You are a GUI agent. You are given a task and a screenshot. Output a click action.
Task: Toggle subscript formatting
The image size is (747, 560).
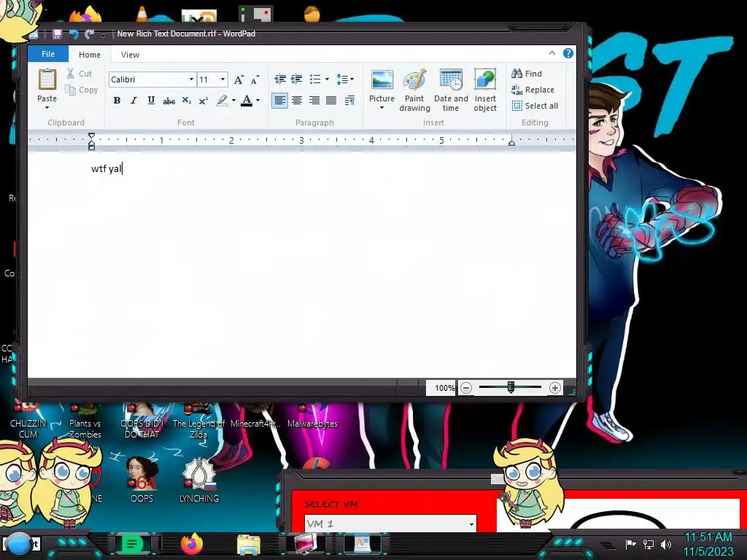pos(186,101)
